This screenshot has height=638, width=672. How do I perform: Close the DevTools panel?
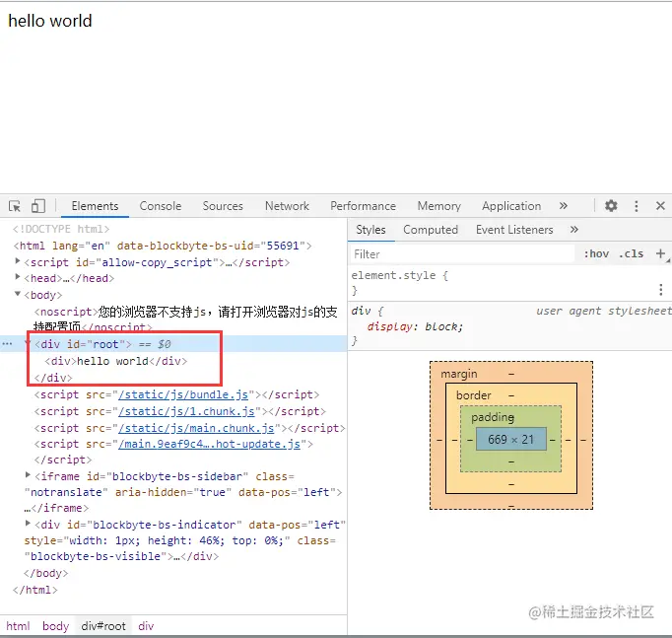tap(660, 206)
